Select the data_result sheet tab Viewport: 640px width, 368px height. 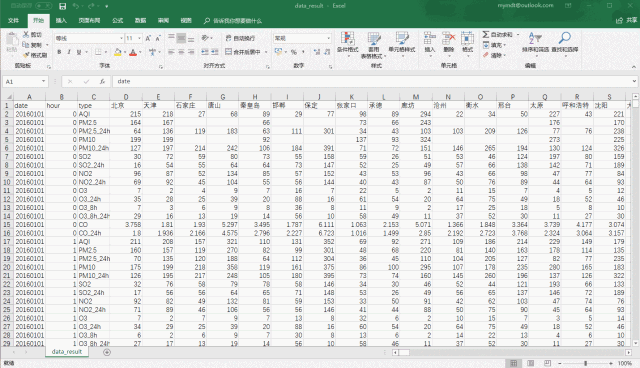click(67, 352)
